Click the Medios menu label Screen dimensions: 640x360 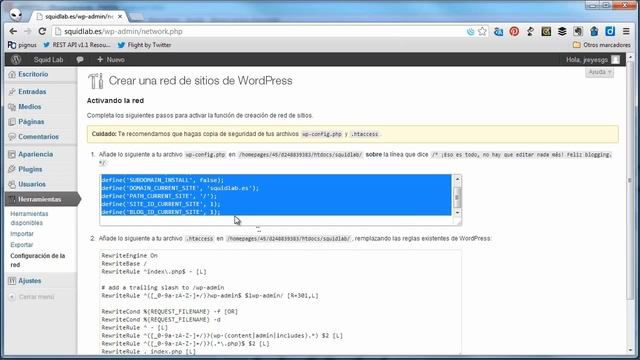[29, 107]
